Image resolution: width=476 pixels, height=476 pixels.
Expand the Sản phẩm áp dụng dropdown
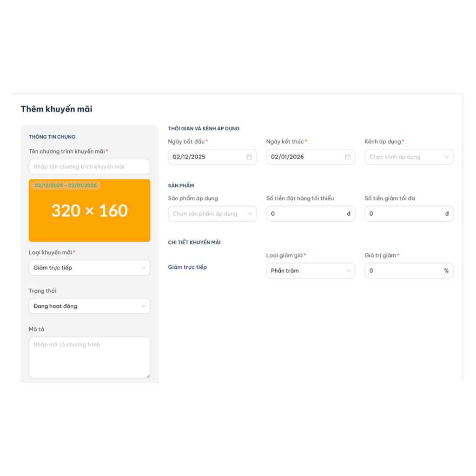tap(212, 214)
